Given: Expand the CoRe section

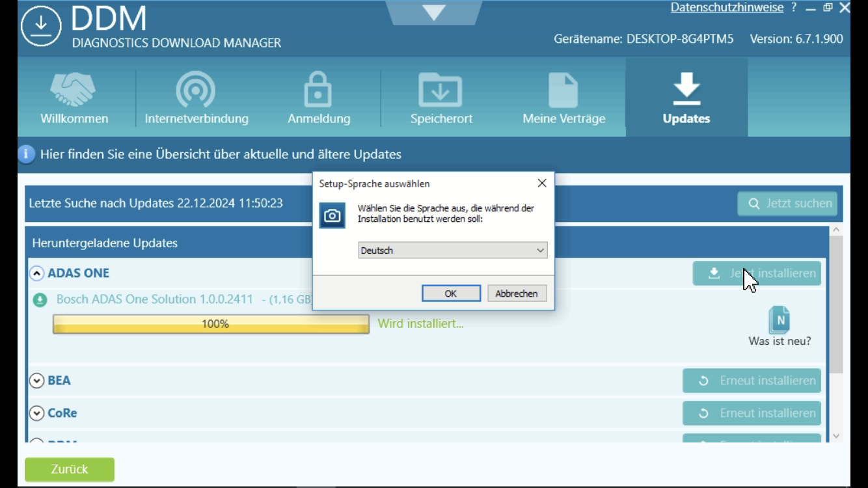Looking at the screenshot, I should click(x=37, y=413).
